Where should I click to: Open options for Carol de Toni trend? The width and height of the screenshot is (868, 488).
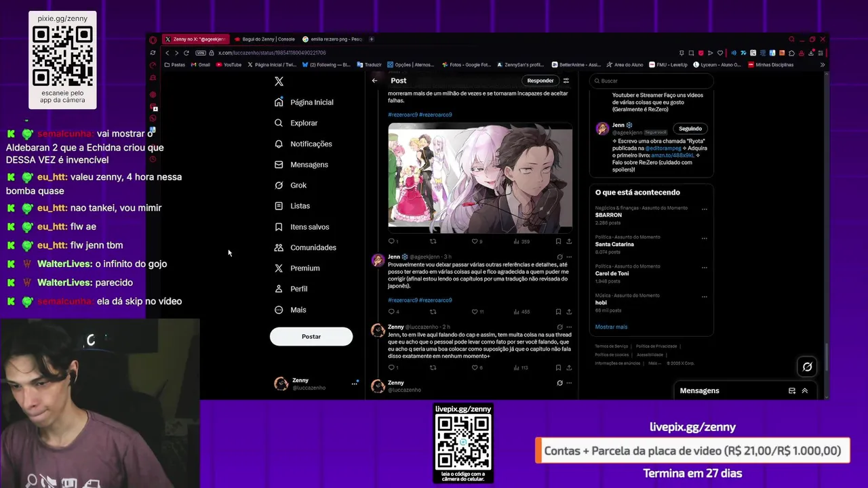[x=704, y=267]
